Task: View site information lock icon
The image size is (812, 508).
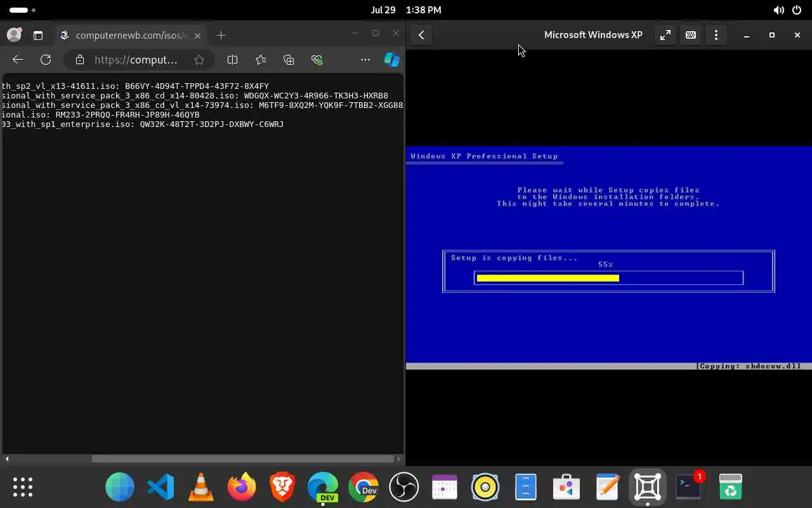Action: [x=79, y=60]
